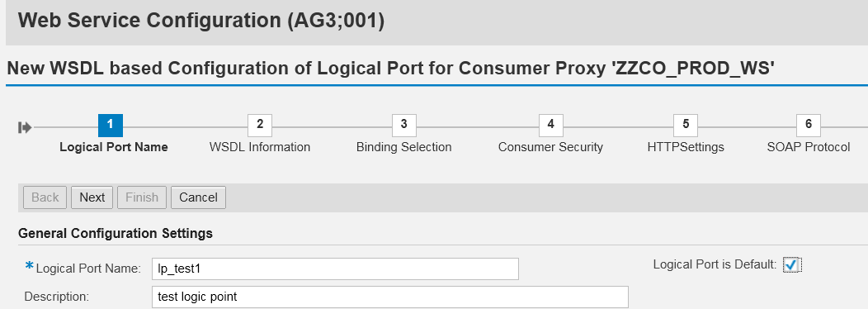Click the Logical Port Name step label
Screen dimensions: 868x309
point(114,147)
